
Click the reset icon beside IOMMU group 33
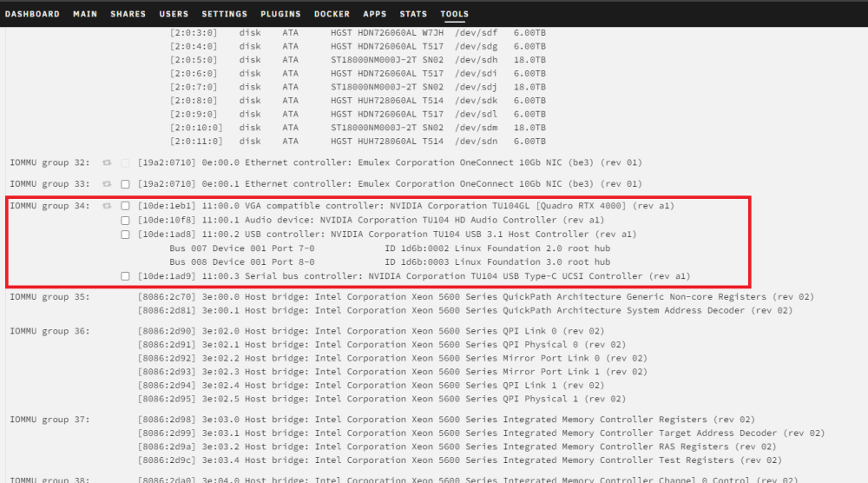tap(107, 184)
